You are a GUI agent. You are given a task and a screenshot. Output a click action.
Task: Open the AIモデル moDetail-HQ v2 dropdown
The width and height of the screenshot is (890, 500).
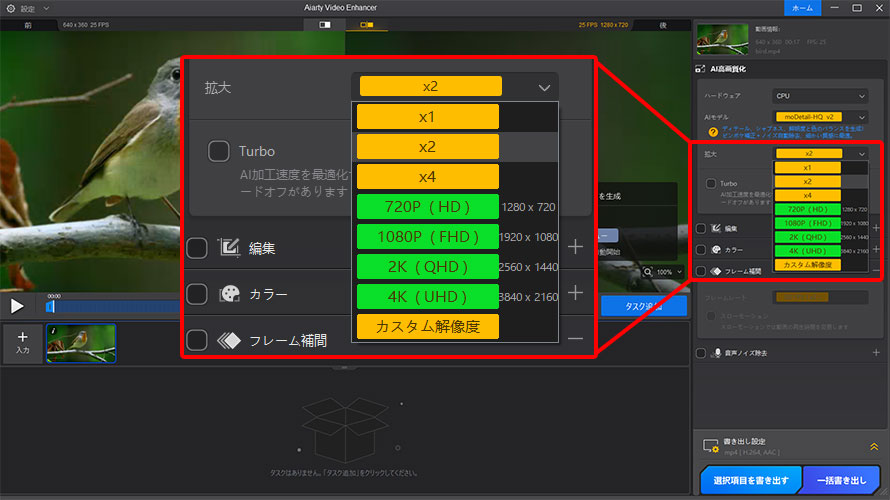click(x=820, y=117)
